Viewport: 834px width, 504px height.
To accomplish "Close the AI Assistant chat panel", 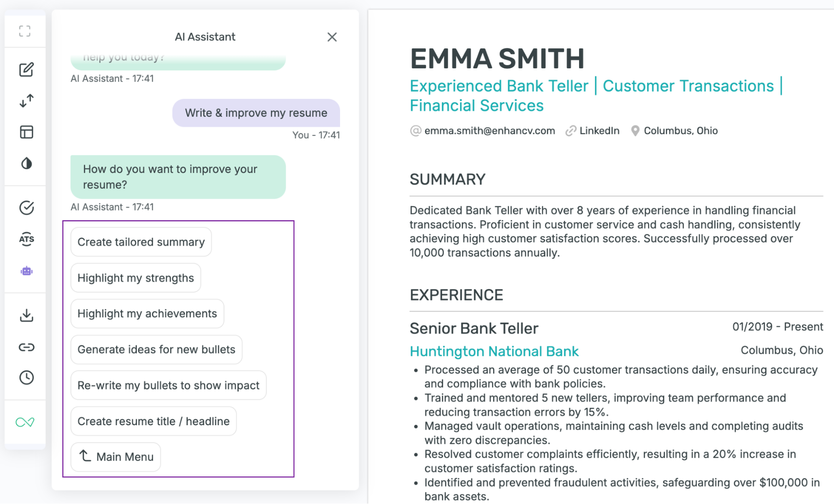I will click(x=332, y=37).
